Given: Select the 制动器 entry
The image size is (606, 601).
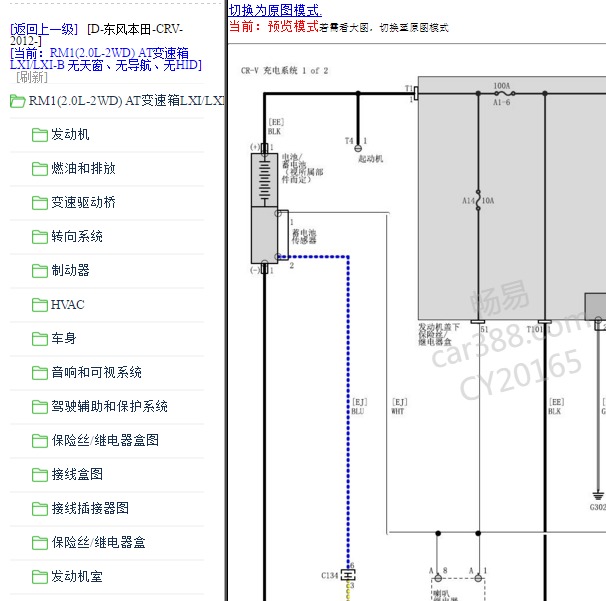Looking at the screenshot, I should click(x=70, y=271).
